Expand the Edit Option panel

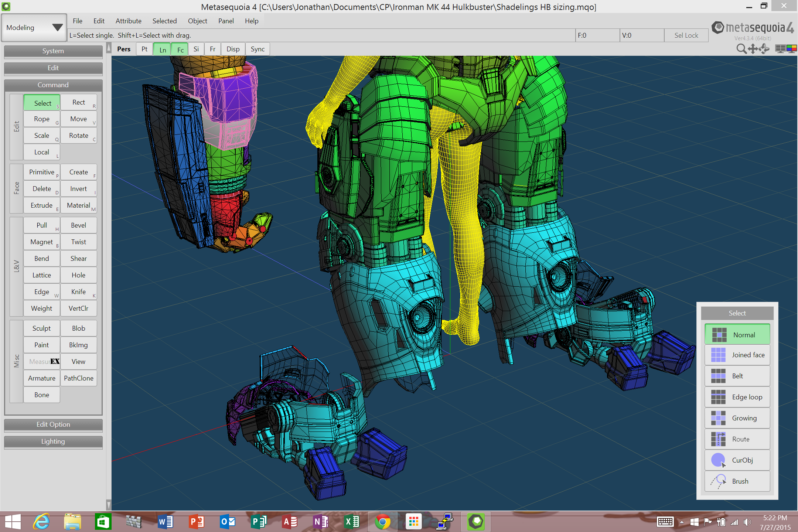tap(53, 424)
